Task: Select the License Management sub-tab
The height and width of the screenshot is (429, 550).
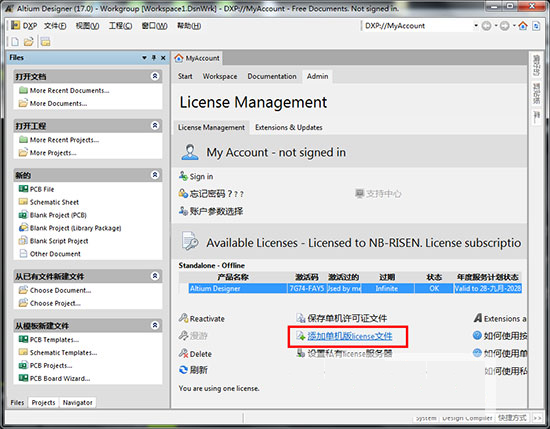Action: tap(211, 127)
